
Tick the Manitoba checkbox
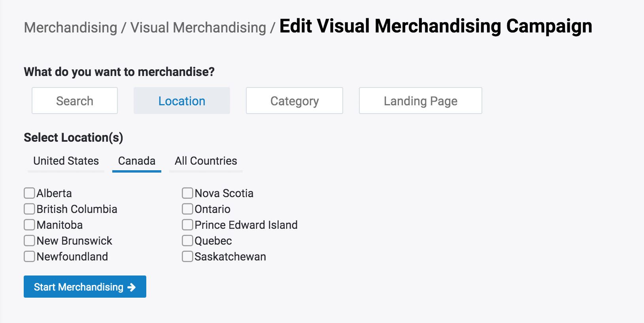point(29,225)
